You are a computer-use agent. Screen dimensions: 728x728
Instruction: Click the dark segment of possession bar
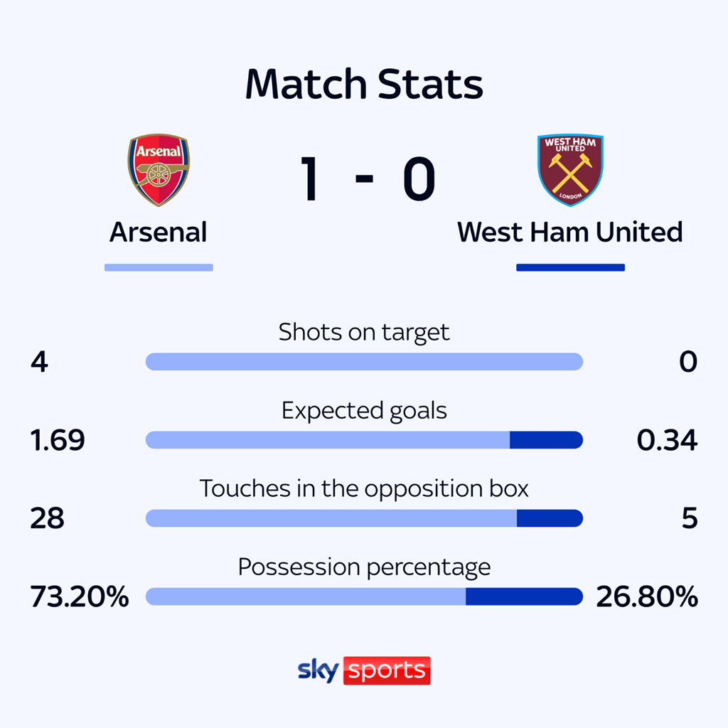(x=524, y=596)
